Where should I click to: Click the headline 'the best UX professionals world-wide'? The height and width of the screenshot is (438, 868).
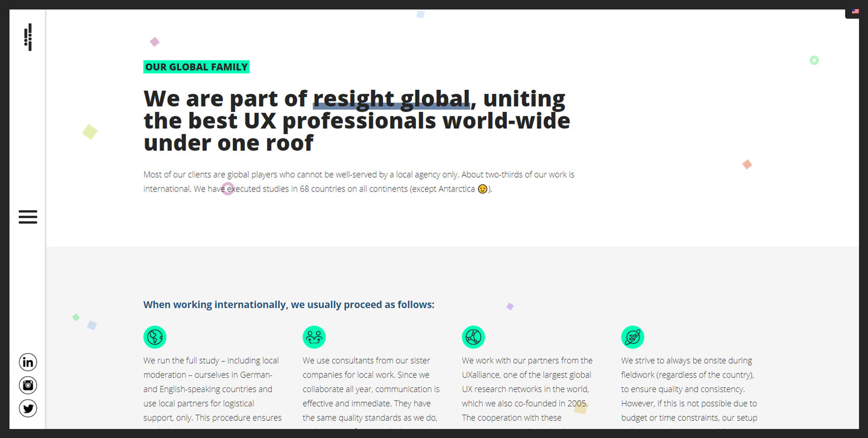[357, 121]
